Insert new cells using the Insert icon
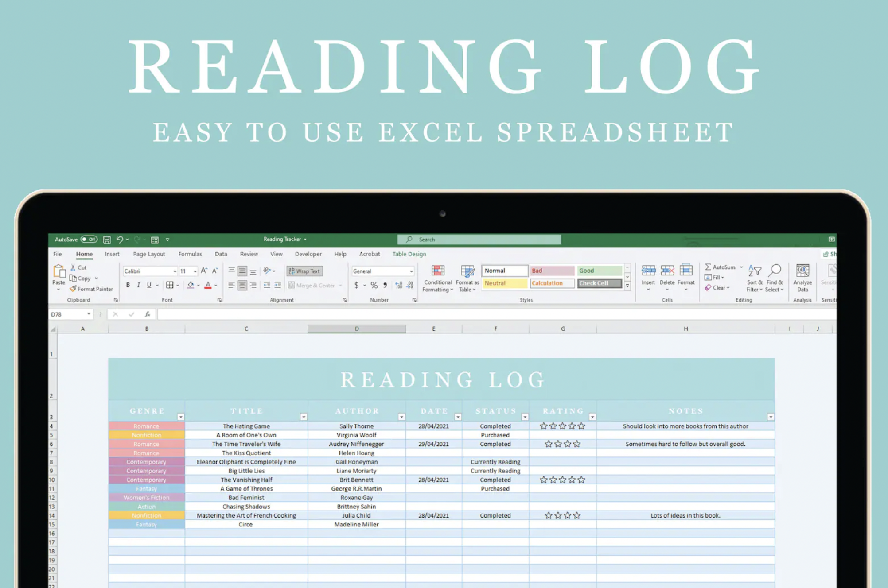The width and height of the screenshot is (888, 588). point(648,274)
